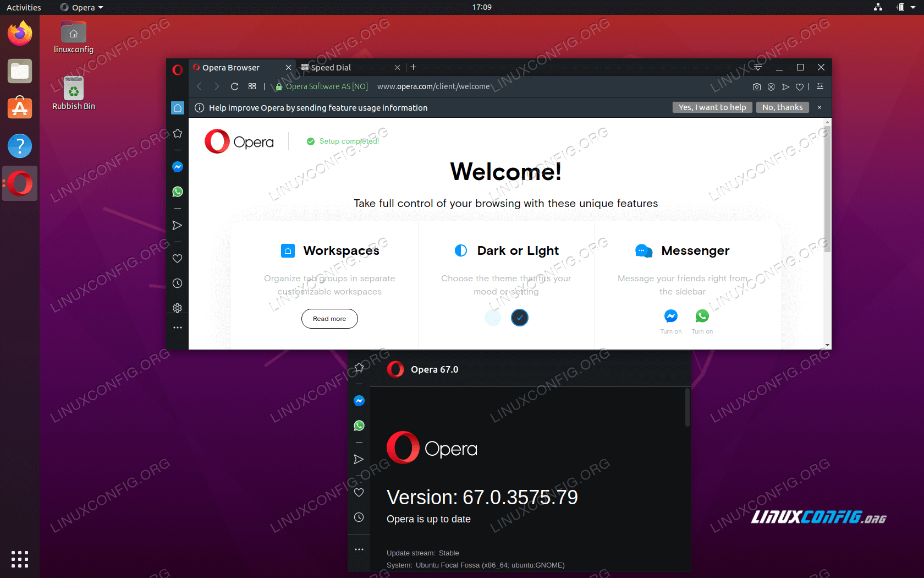
Task: Reload the Opera welcome page
Action: coord(234,86)
